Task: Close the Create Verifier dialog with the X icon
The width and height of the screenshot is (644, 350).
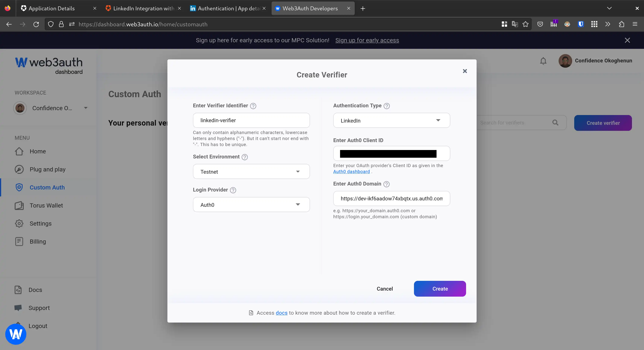Action: pyautogui.click(x=465, y=71)
